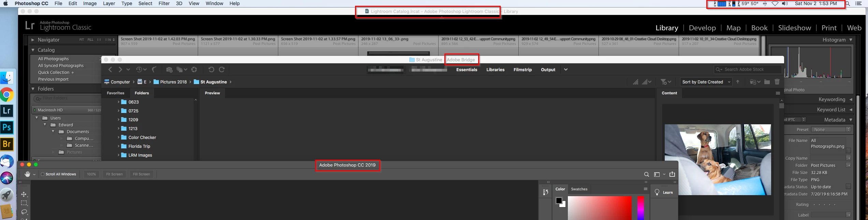Click Bridge's Create new folder icon

767,82
